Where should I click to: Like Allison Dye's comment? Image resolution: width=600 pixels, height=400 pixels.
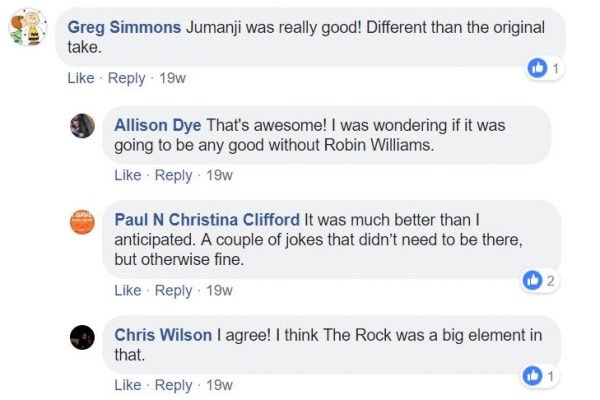click(x=128, y=175)
